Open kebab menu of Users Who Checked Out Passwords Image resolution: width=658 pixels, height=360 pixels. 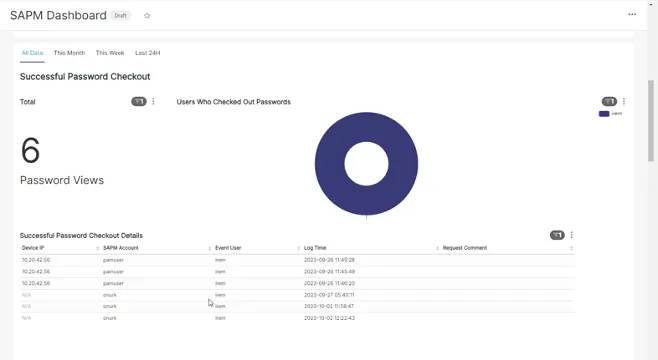624,102
